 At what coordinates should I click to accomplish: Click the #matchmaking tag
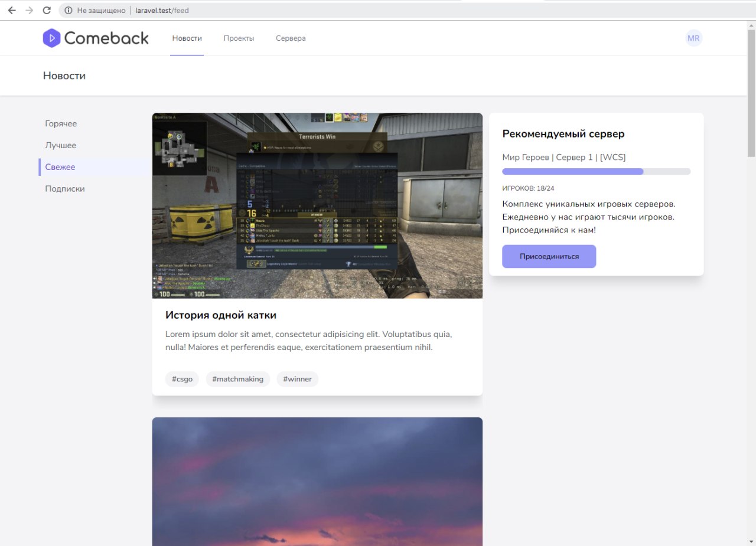tap(238, 379)
